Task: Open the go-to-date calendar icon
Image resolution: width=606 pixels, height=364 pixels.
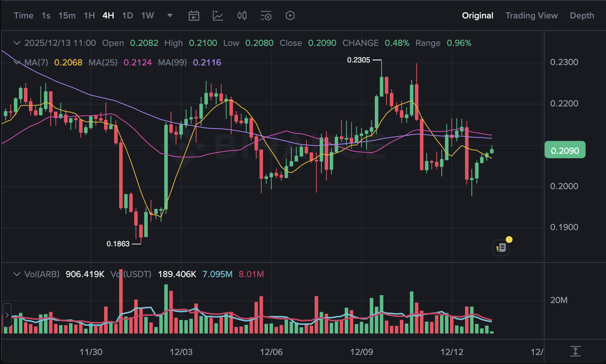Action: pos(194,16)
